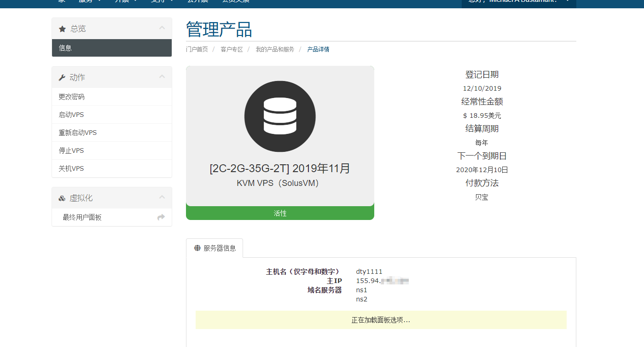The width and height of the screenshot is (644, 347).
Task: Collapse the 虚拟化 panel using its chevron
Action: (x=162, y=197)
